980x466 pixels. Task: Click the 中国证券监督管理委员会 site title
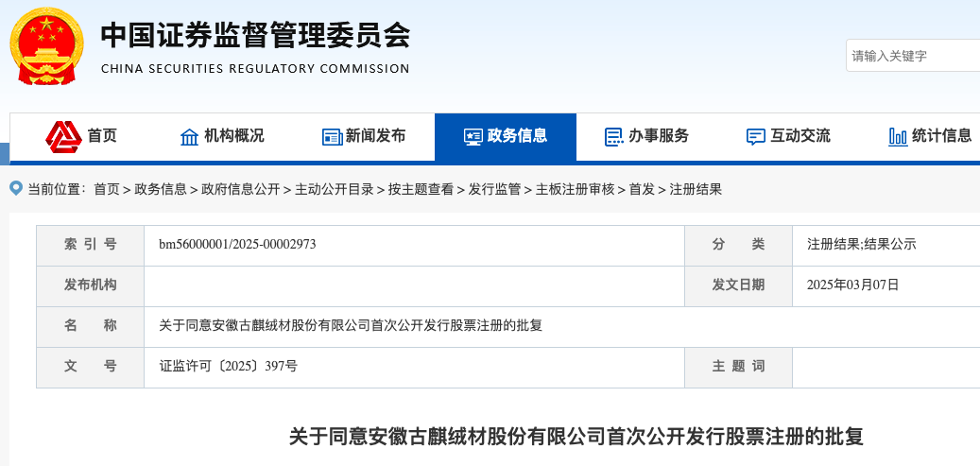tap(255, 36)
